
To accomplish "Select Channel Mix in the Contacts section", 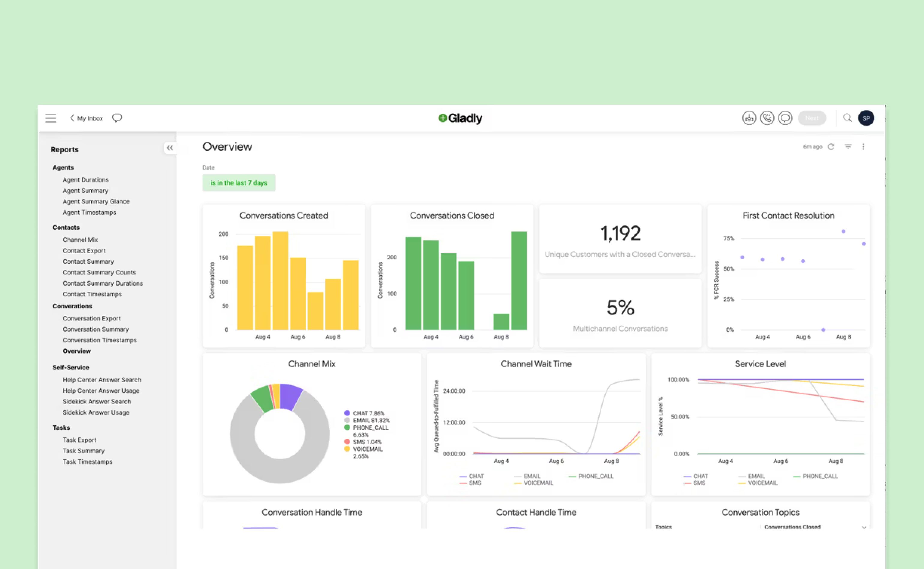I will click(x=80, y=240).
